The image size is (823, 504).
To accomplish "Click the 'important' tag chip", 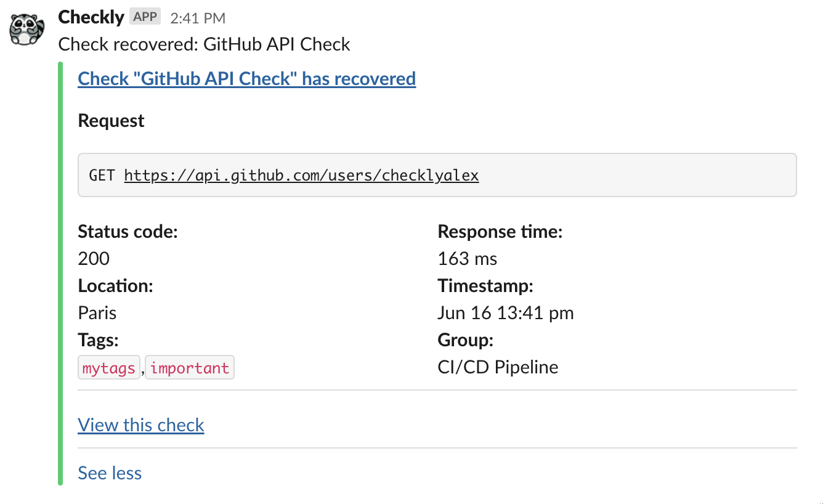I will tap(189, 367).
